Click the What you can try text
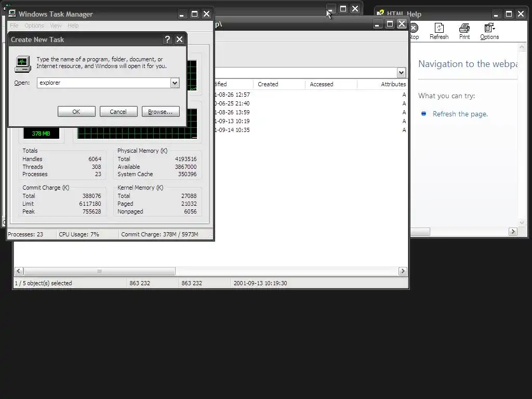Image resolution: width=532 pixels, height=399 pixels. click(x=446, y=96)
